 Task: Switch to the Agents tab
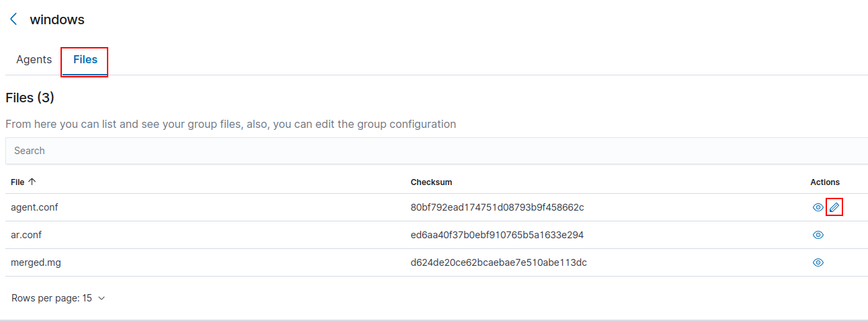(34, 60)
